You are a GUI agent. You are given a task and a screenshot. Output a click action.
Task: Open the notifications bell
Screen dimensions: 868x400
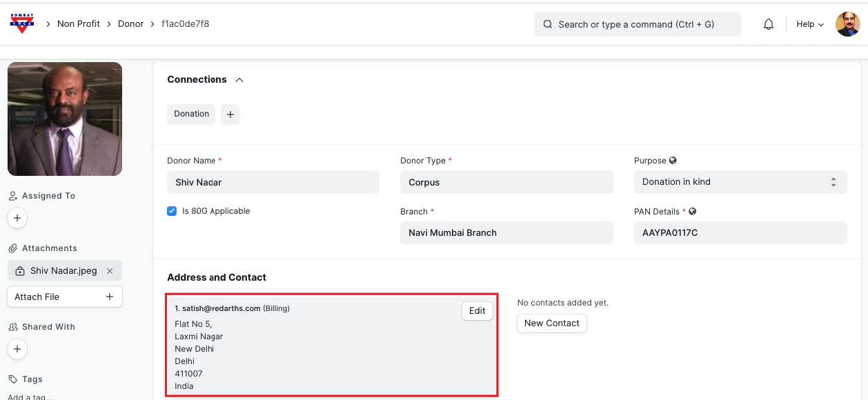[x=769, y=24]
